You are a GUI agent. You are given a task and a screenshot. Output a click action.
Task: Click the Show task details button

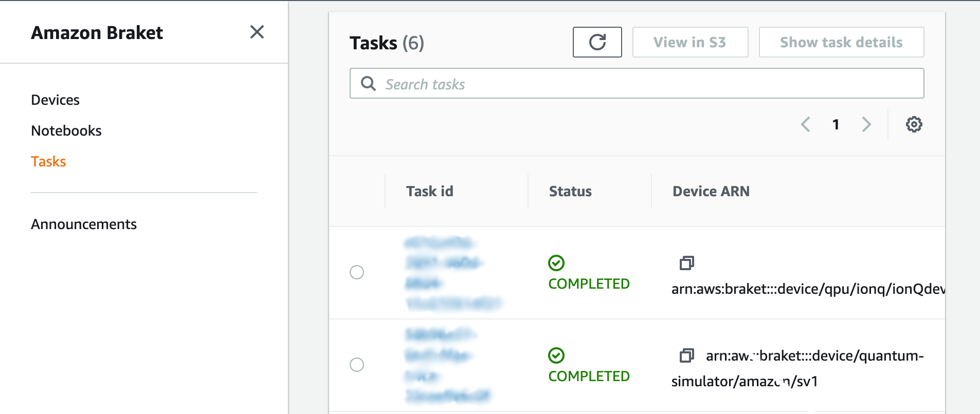tap(841, 42)
